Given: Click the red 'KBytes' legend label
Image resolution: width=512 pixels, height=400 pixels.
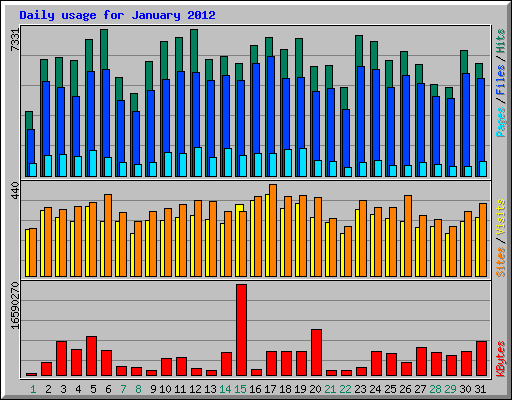Looking at the screenshot, I should click(501, 359).
